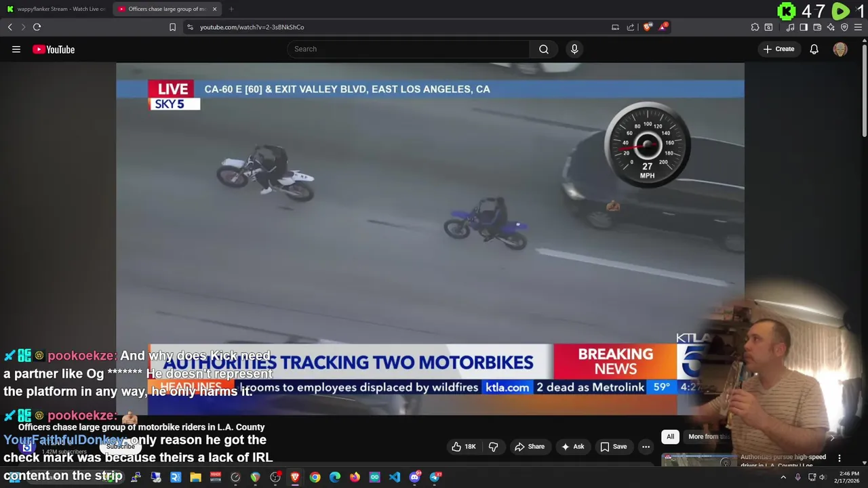This screenshot has width=868, height=488.
Task: Go to YouTube home via the logo
Action: [x=54, y=49]
